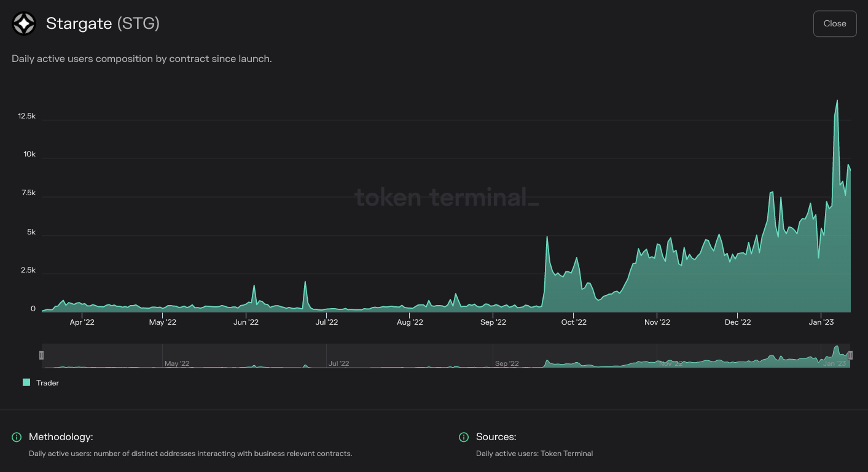Click the daily active users subtitle
This screenshot has height=472, width=868.
point(141,58)
